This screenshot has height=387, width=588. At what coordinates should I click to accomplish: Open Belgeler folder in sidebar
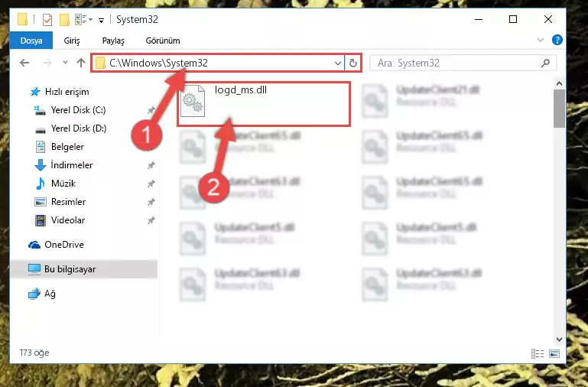click(x=67, y=147)
